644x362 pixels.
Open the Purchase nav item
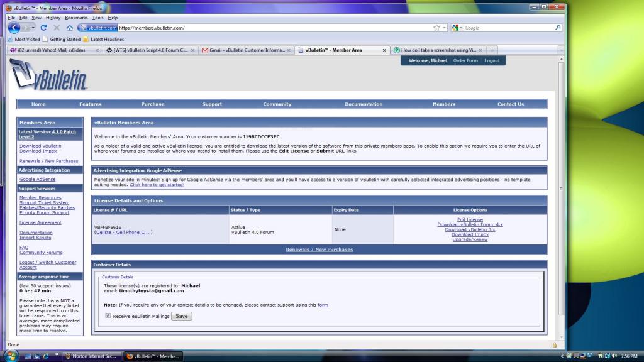(x=153, y=104)
